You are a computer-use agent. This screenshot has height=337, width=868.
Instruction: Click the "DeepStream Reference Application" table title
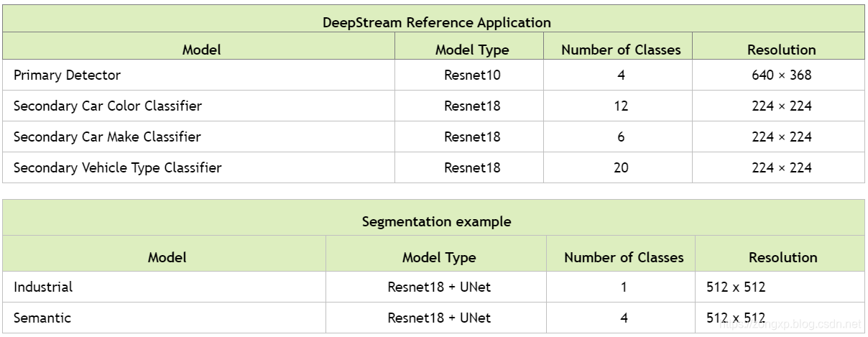[x=437, y=22]
